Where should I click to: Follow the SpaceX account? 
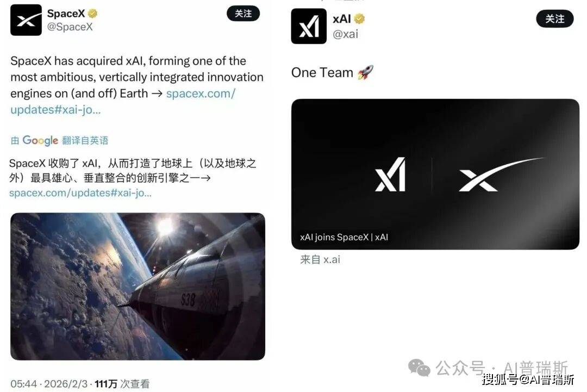[x=243, y=14]
